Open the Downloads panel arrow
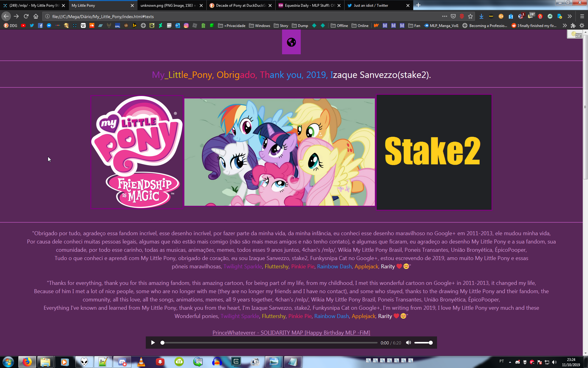Viewport: 588px width, 368px height. (481, 16)
